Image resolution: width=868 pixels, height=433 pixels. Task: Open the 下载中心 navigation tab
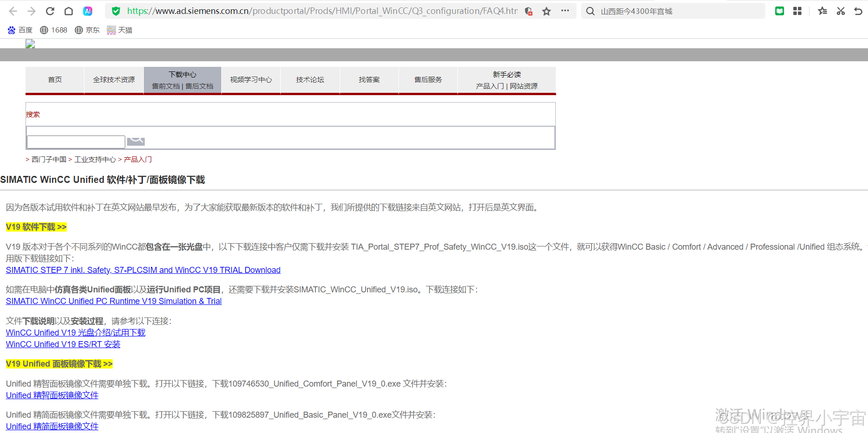coord(182,74)
